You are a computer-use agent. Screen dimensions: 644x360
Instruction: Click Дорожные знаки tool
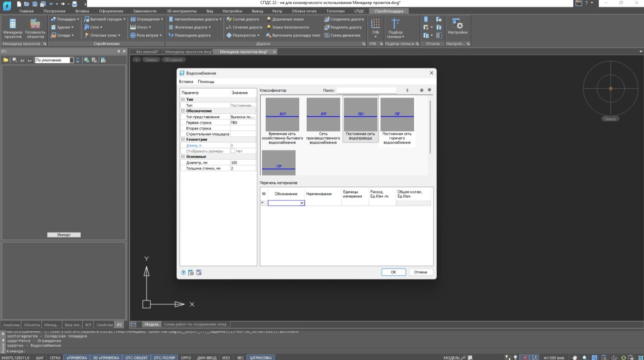pyautogui.click(x=285, y=19)
